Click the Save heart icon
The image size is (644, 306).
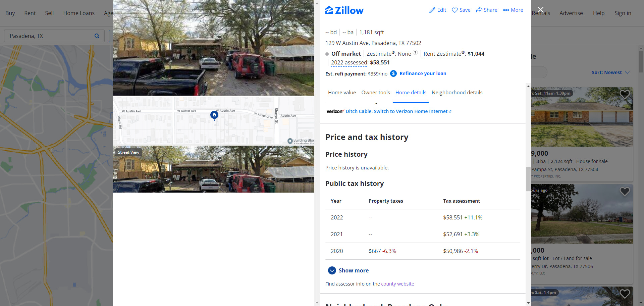pyautogui.click(x=455, y=10)
